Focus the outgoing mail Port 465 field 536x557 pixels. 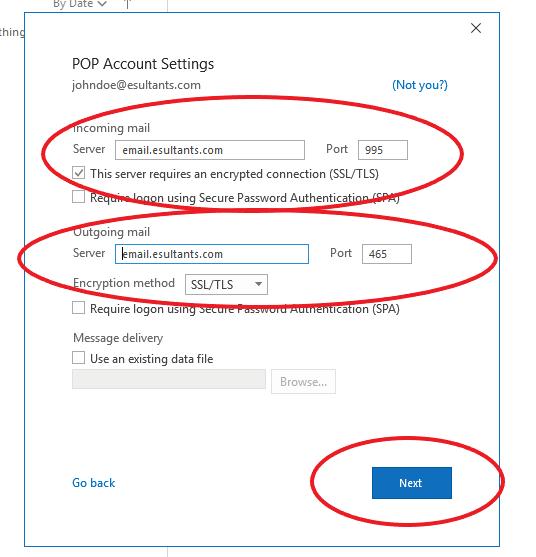point(387,254)
